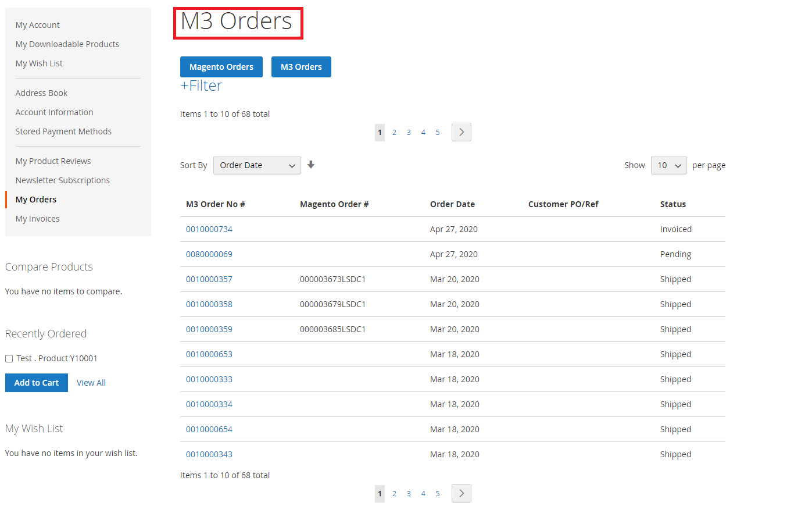
Task: Click the Compare Products heading
Action: point(49,267)
